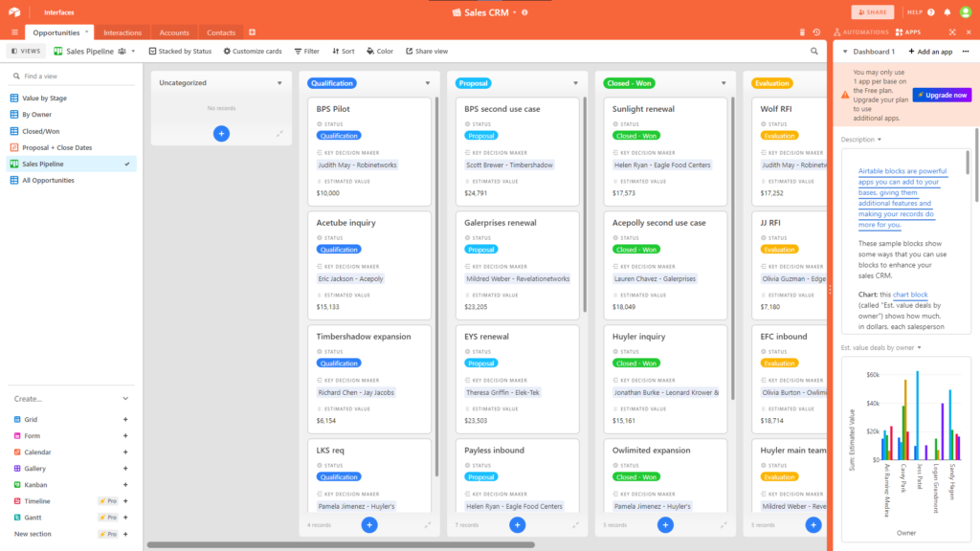
Task: Collapse the Create section in sidebar
Action: click(x=125, y=399)
